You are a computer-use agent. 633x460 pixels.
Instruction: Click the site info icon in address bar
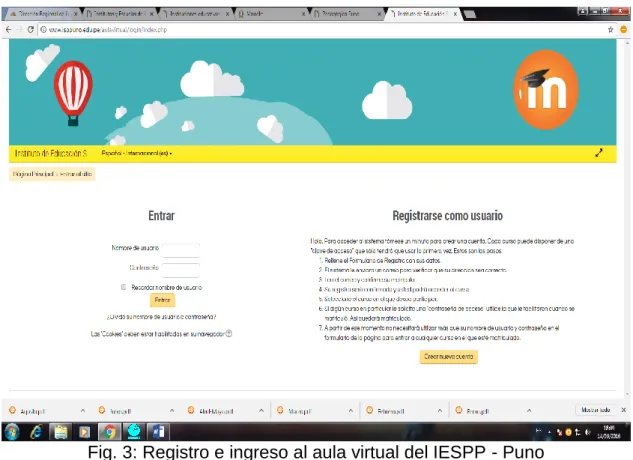(x=43, y=29)
